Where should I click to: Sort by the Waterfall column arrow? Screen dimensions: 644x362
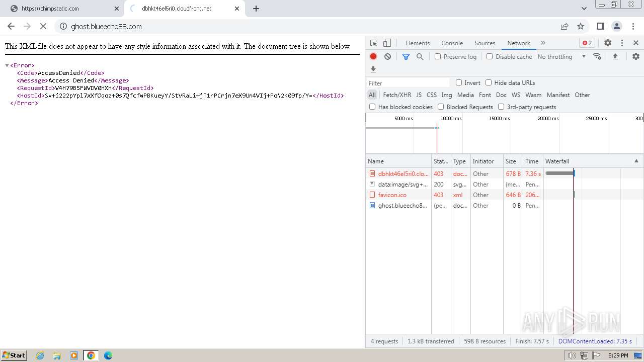pos(636,161)
